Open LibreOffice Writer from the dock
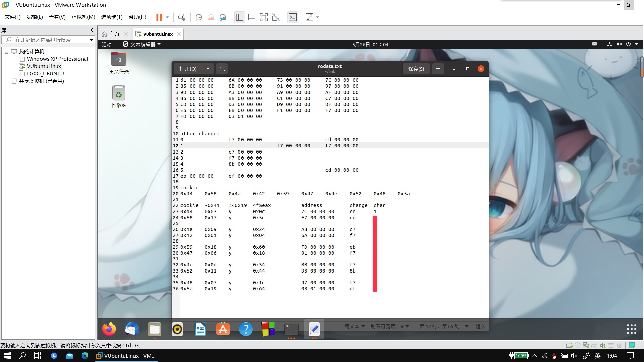The height and width of the screenshot is (362, 644). pyautogui.click(x=200, y=329)
